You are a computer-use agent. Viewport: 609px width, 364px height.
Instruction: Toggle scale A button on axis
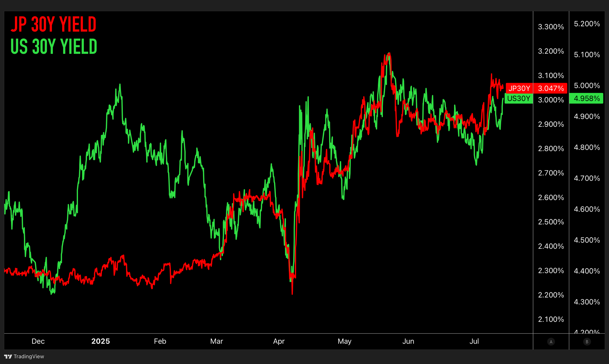[551, 342]
